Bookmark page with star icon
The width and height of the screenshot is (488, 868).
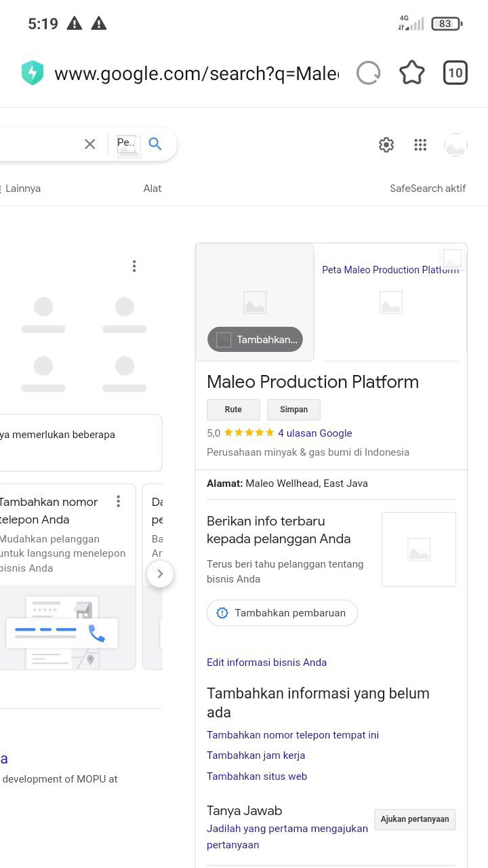pos(411,73)
